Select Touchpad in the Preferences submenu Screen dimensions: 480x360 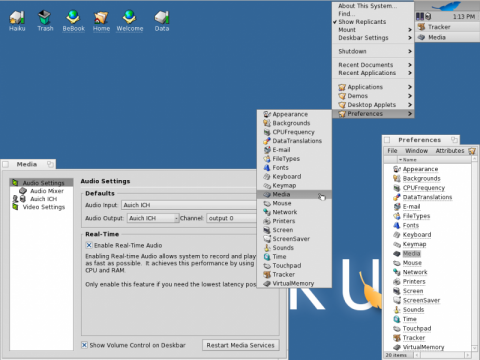pos(294,265)
